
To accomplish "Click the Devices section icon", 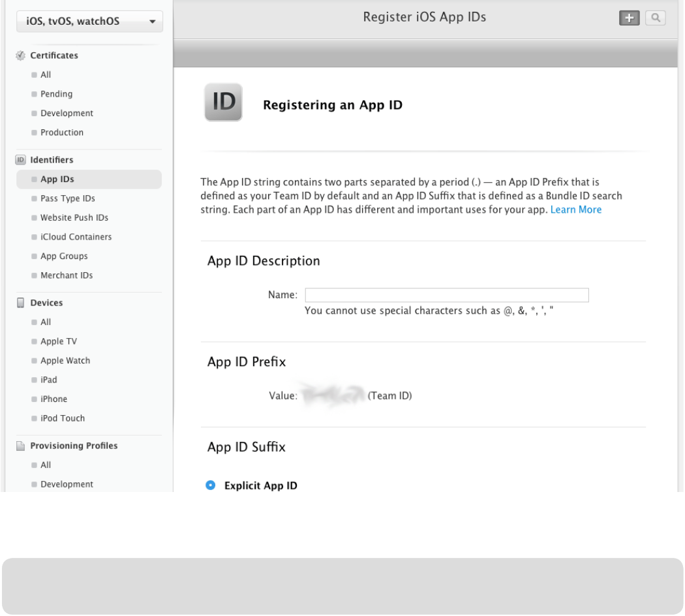I will [x=20, y=303].
